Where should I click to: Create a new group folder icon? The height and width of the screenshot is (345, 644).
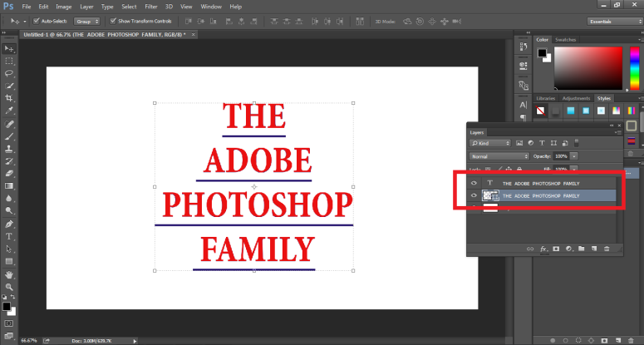tap(581, 249)
